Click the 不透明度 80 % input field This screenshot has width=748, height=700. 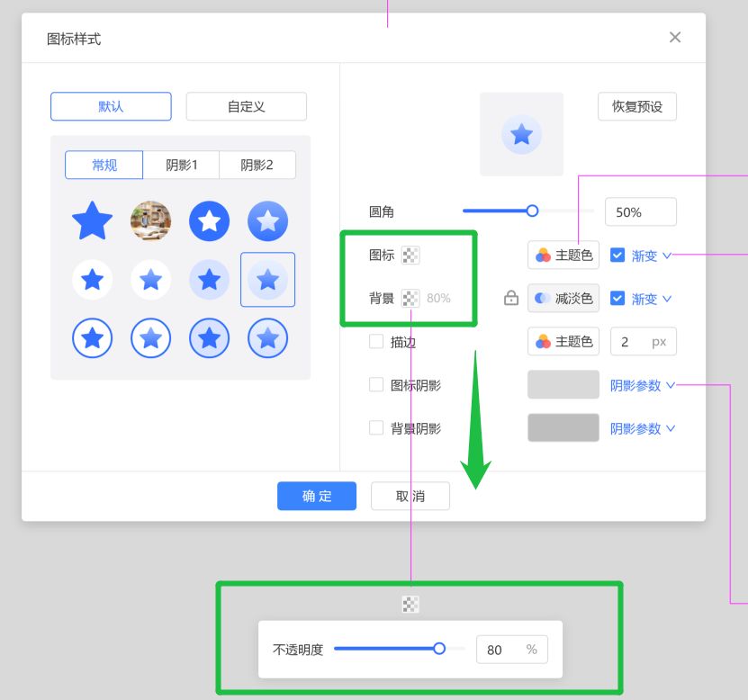tap(512, 650)
